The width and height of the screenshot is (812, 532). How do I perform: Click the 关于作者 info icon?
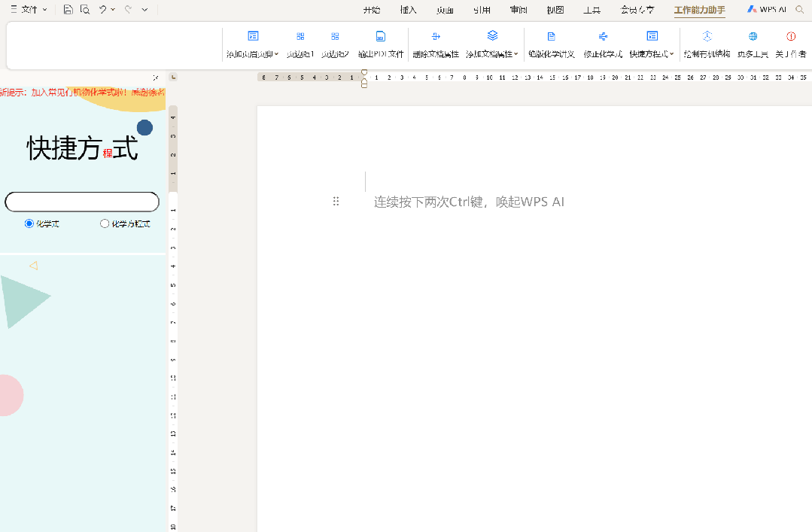[791, 37]
